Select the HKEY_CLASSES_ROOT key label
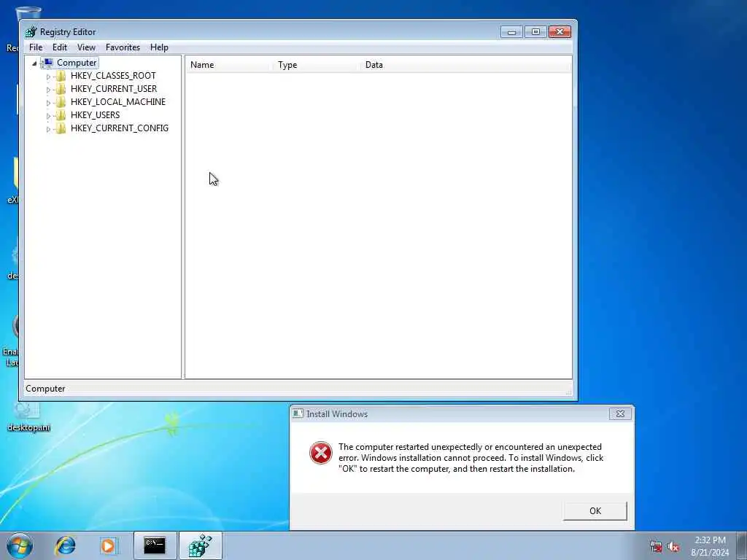 pos(113,76)
